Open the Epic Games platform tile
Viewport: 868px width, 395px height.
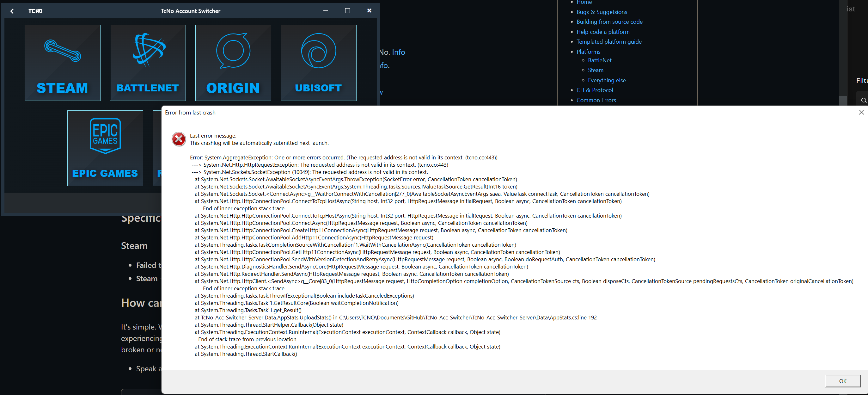point(105,148)
